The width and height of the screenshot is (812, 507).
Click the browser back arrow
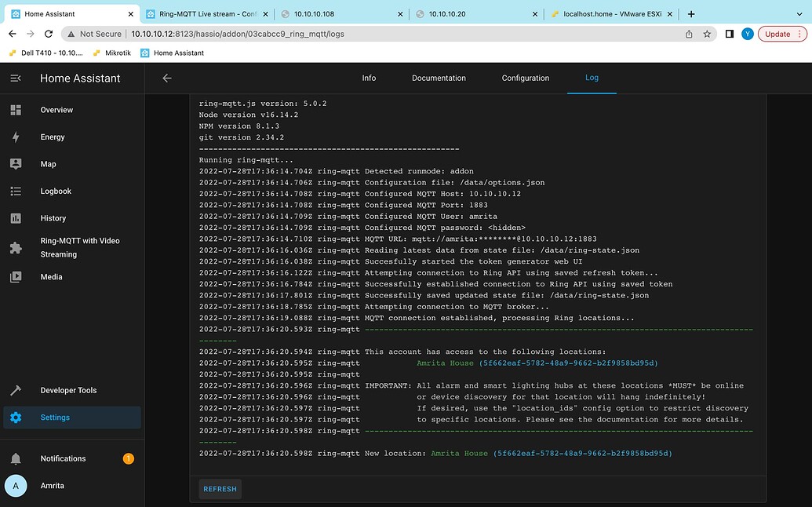13,34
